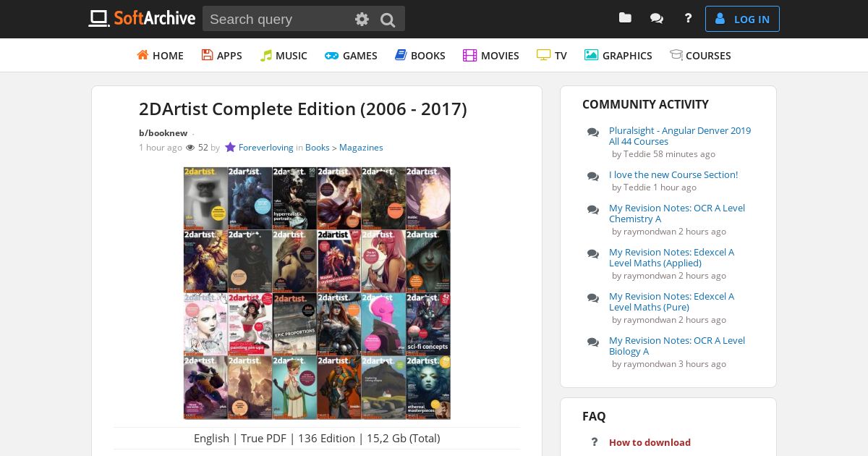Screen dimensions: 868x456
Task: Click comment icon beside OCR A Level Chemistry A
Action: click(593, 209)
